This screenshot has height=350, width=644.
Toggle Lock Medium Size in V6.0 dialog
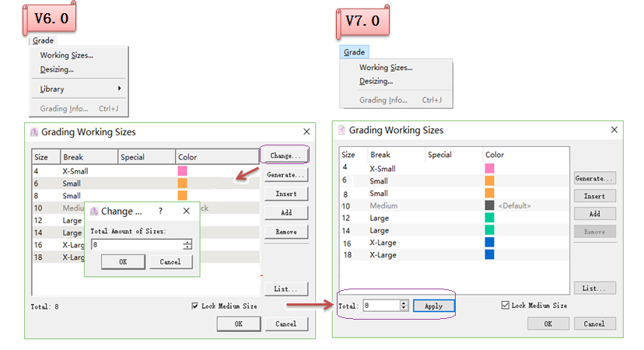click(x=195, y=306)
